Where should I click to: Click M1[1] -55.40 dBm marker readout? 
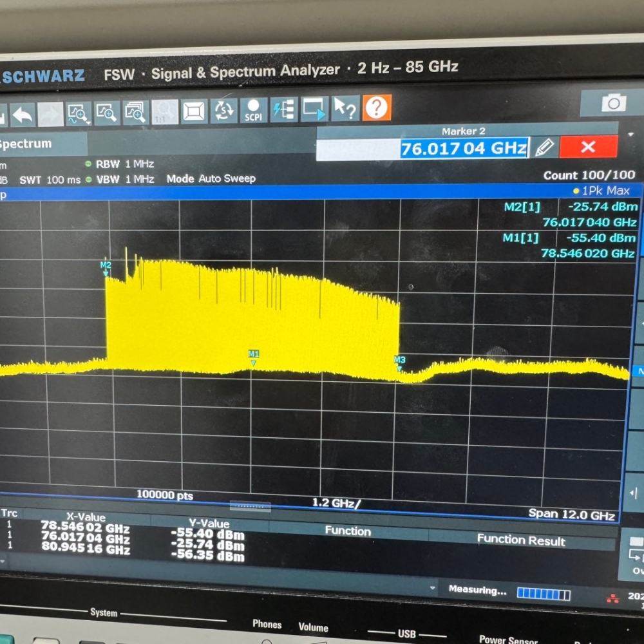coord(569,238)
